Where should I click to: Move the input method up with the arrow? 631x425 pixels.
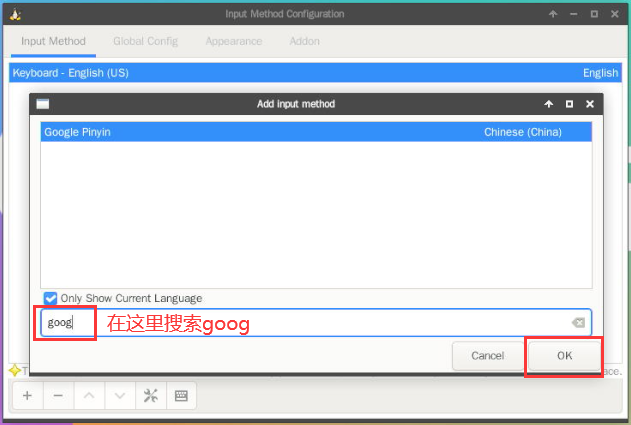tap(89, 396)
